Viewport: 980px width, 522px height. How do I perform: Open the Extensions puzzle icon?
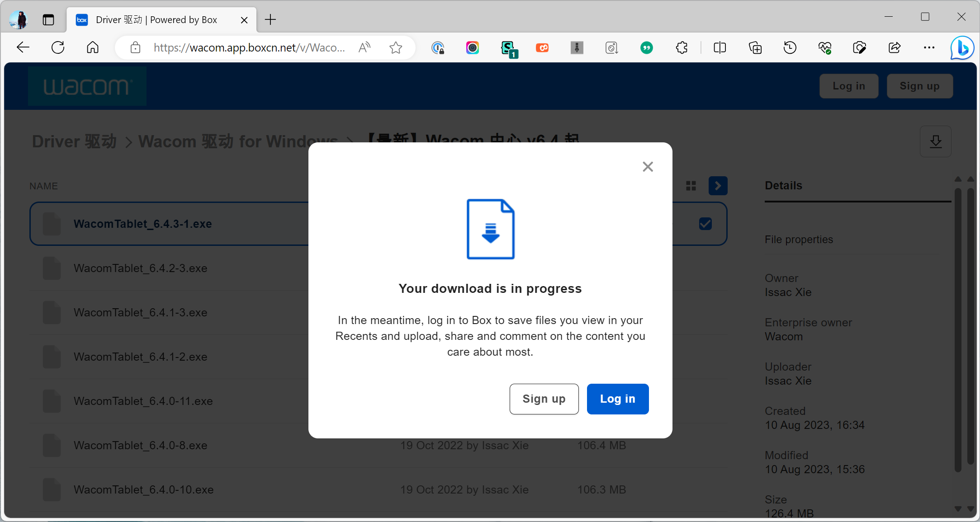pos(682,47)
